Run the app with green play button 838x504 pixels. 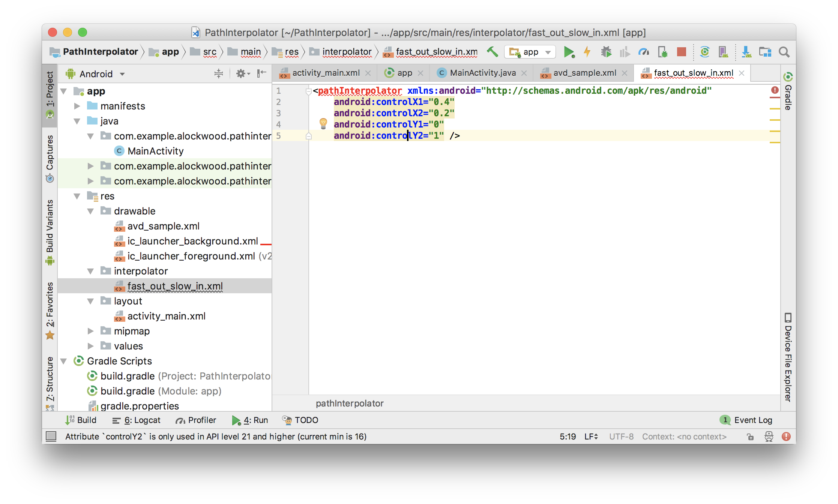tap(569, 52)
